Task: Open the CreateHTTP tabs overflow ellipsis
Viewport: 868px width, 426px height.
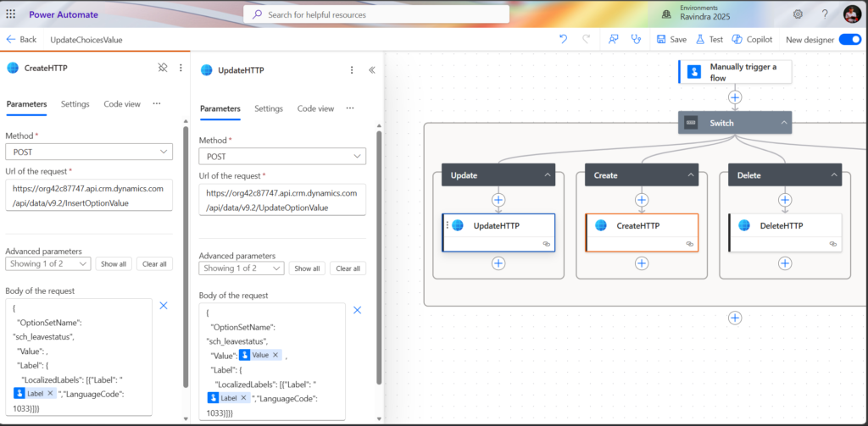Action: 157,103
